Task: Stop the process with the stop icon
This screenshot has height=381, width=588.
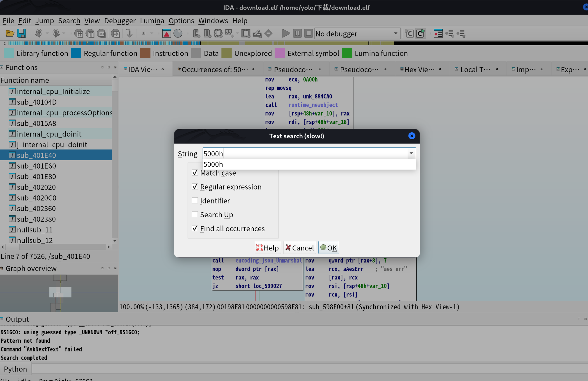Action: pyautogui.click(x=308, y=33)
